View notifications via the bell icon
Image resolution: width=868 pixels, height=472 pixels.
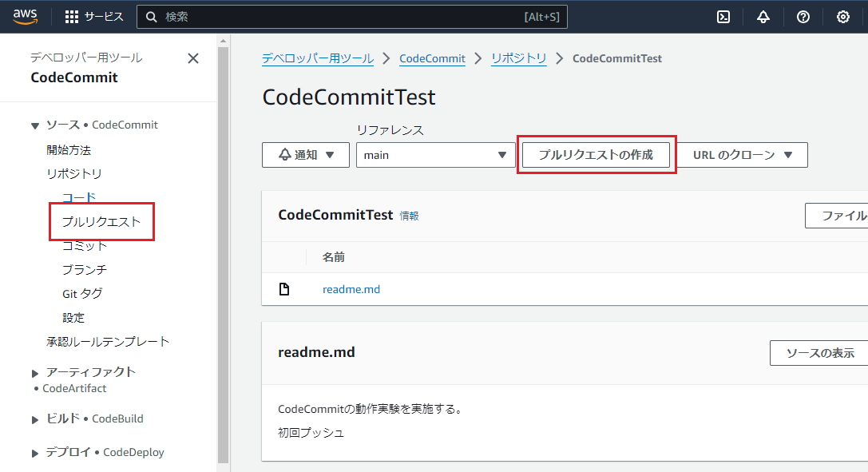point(763,16)
